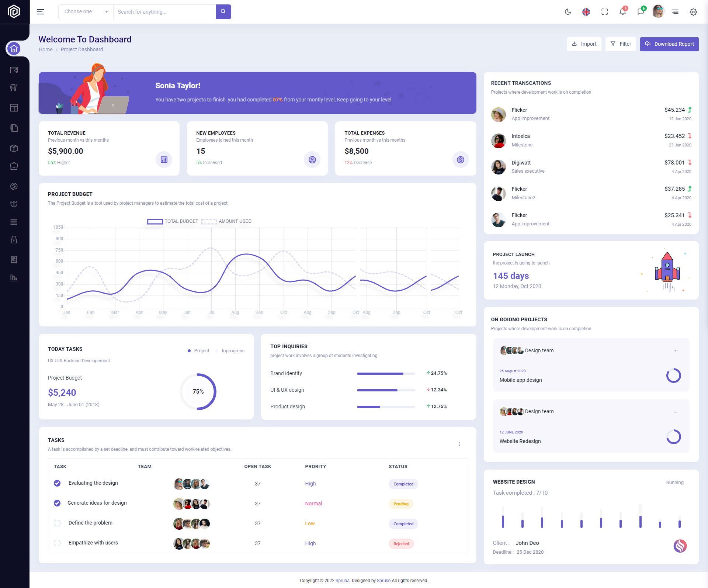Image resolution: width=708 pixels, height=588 pixels.
Task: Open the chat messages icon
Action: (x=641, y=12)
